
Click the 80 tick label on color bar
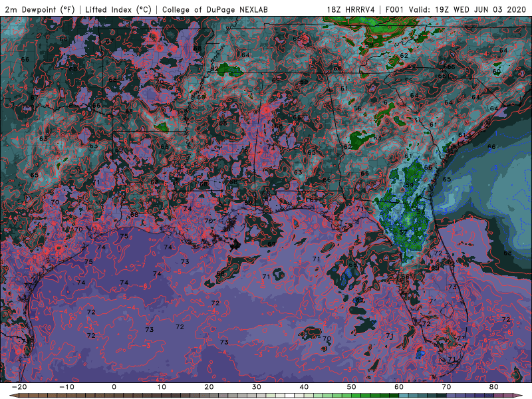coord(494,387)
